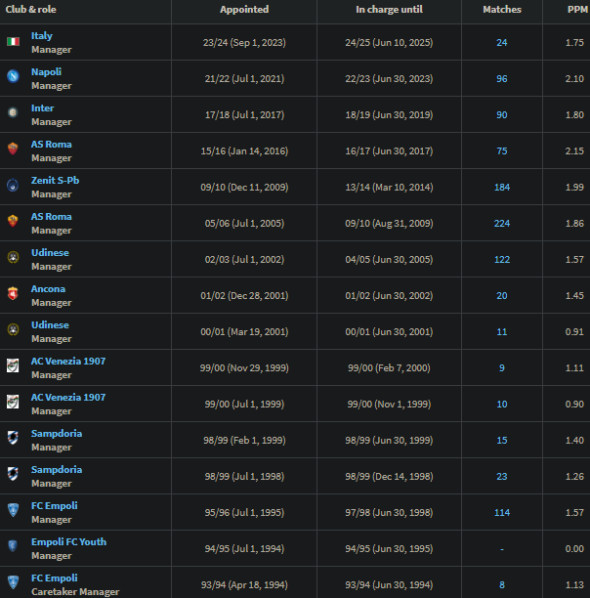The image size is (590, 598).
Task: Open AC Venezia 1907 link appointed Jul 1, 1999
Action: coord(68,397)
